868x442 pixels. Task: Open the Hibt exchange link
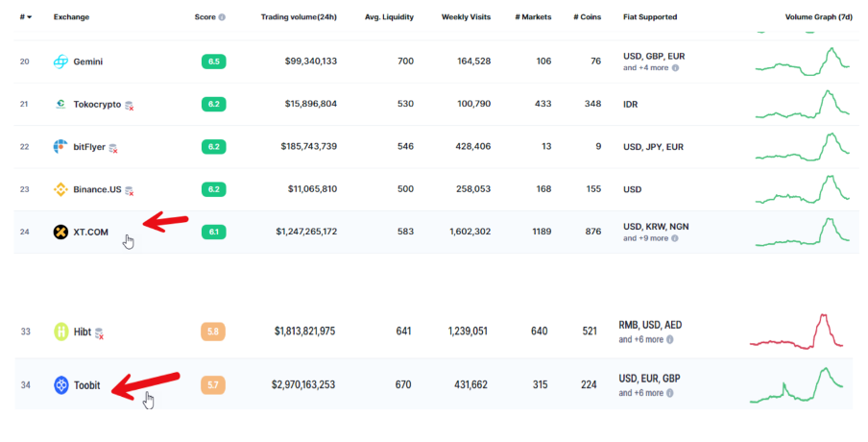tap(83, 331)
